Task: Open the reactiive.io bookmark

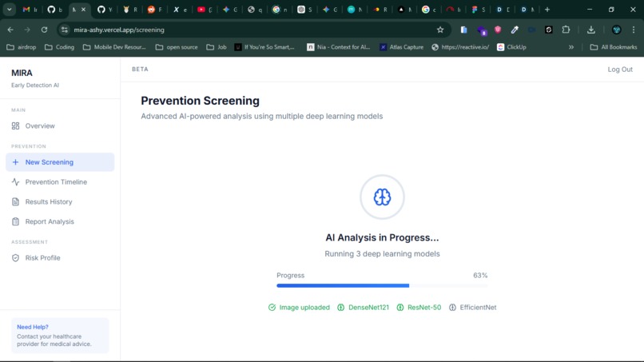Action: pos(460,47)
